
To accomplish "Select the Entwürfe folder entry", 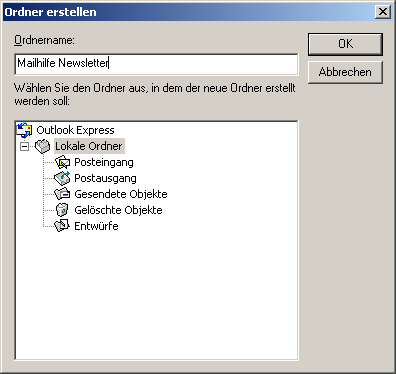I will pos(96,226).
